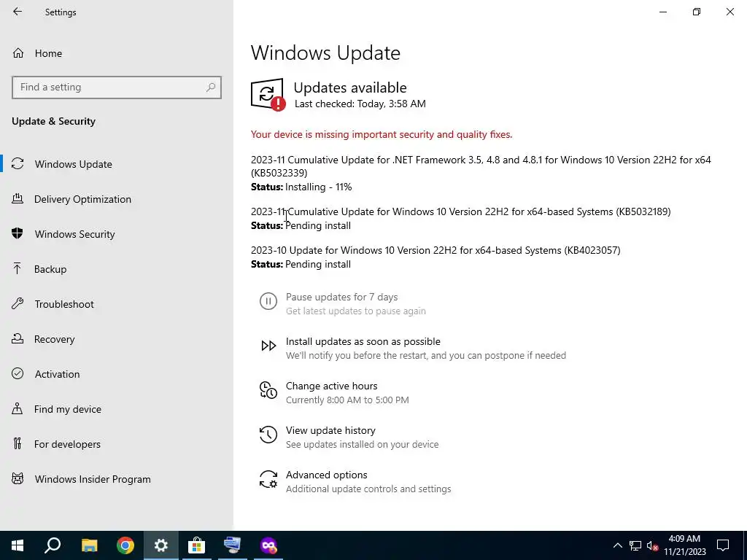The width and height of the screenshot is (747, 560).
Task: Click the Find a setting search box
Action: point(117,87)
